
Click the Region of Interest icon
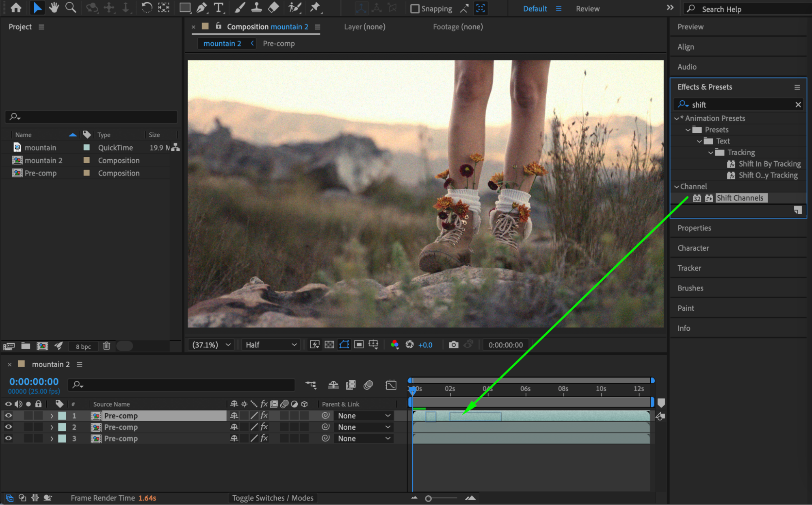click(359, 345)
